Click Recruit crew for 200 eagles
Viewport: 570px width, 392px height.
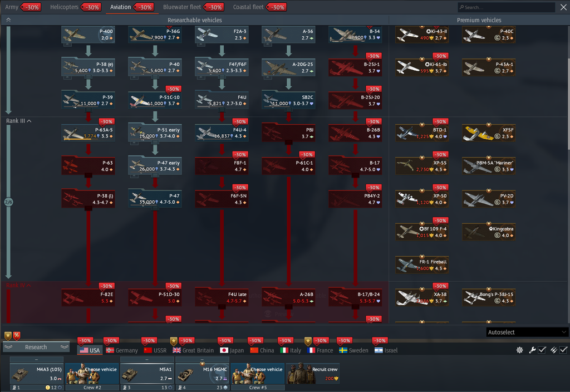[x=313, y=374]
